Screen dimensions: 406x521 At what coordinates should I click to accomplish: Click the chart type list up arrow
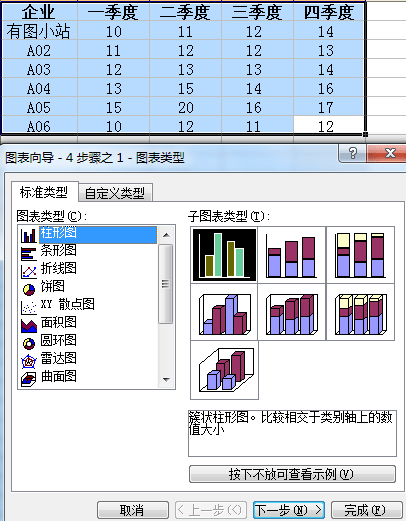[x=166, y=235]
